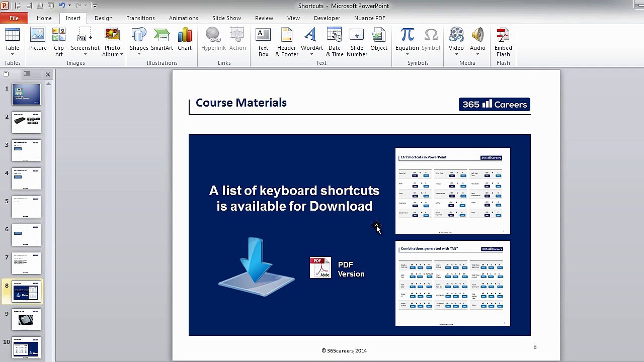Click the PDF Adobe icon on slide
The image size is (644, 362).
[320, 267]
